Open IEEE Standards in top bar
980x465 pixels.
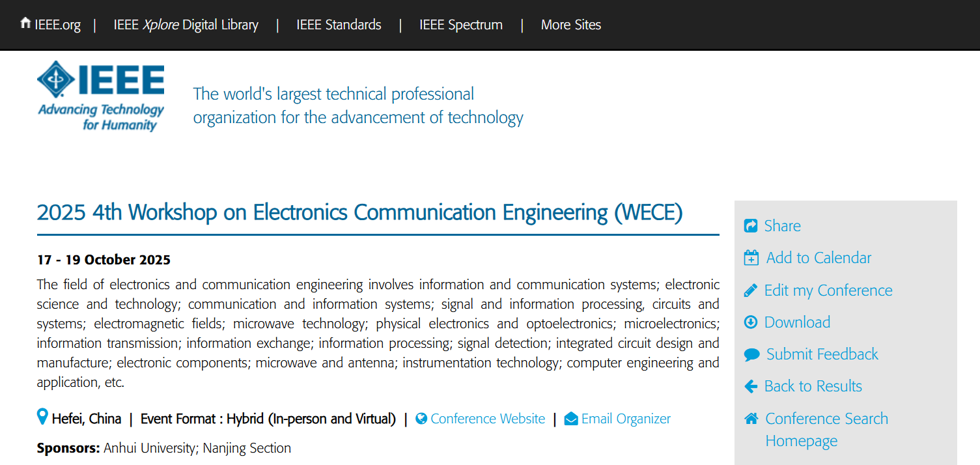tap(339, 25)
